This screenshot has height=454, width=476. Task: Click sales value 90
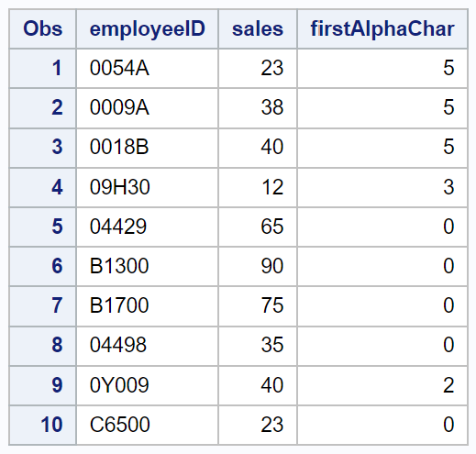(x=258, y=266)
